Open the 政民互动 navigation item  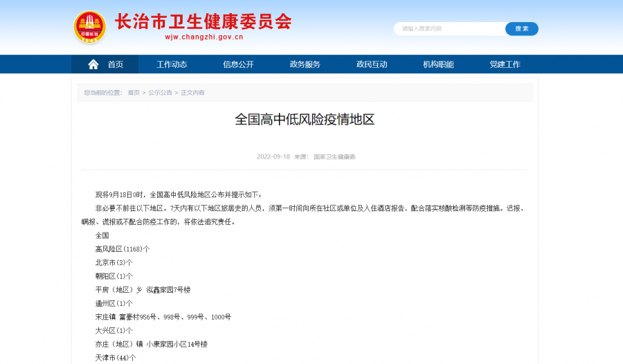coord(372,64)
